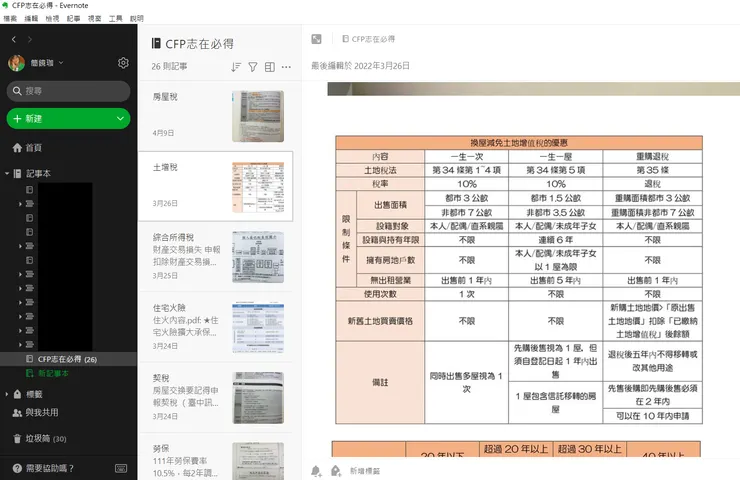Click the 出售前 5 年內 cell
Image resolution: width=740 pixels, height=480 pixels.
tap(556, 280)
